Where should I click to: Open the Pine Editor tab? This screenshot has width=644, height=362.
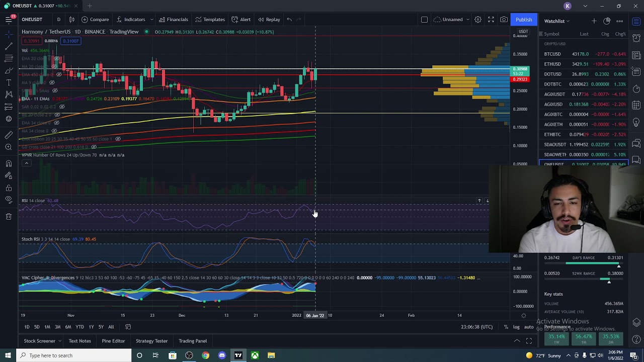[x=113, y=341]
